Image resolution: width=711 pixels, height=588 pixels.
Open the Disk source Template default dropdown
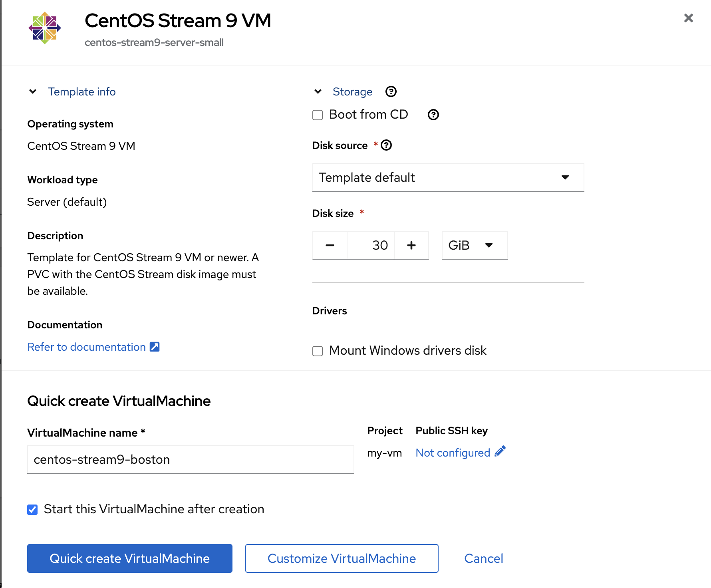[x=448, y=177]
